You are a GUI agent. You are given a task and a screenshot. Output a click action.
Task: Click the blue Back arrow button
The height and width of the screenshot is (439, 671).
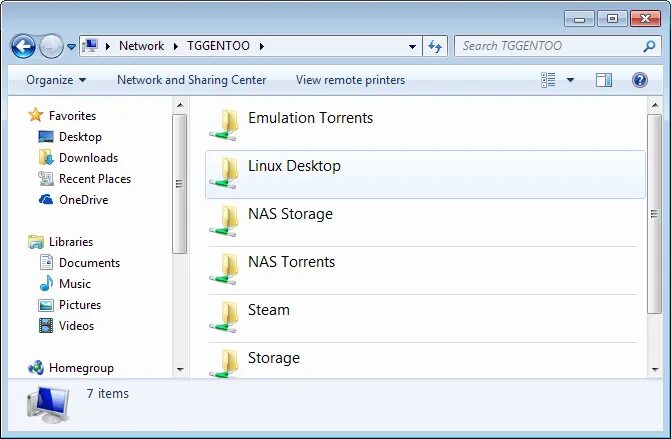pos(23,46)
